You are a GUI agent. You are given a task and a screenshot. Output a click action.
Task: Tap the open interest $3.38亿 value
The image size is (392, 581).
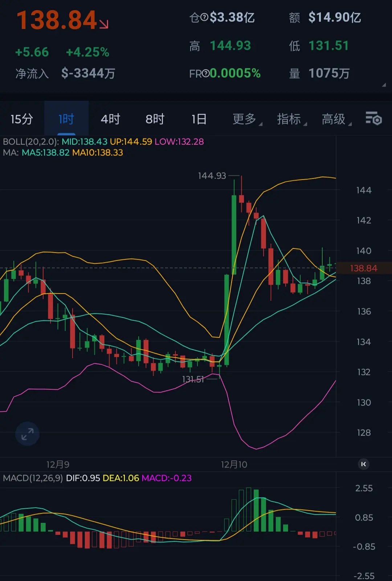tap(232, 17)
